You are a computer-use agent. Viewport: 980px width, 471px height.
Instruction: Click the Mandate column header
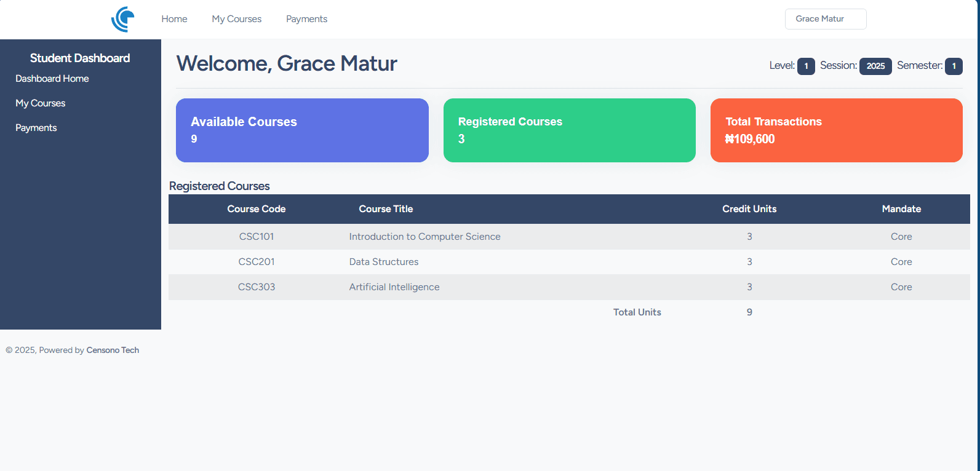coord(901,209)
